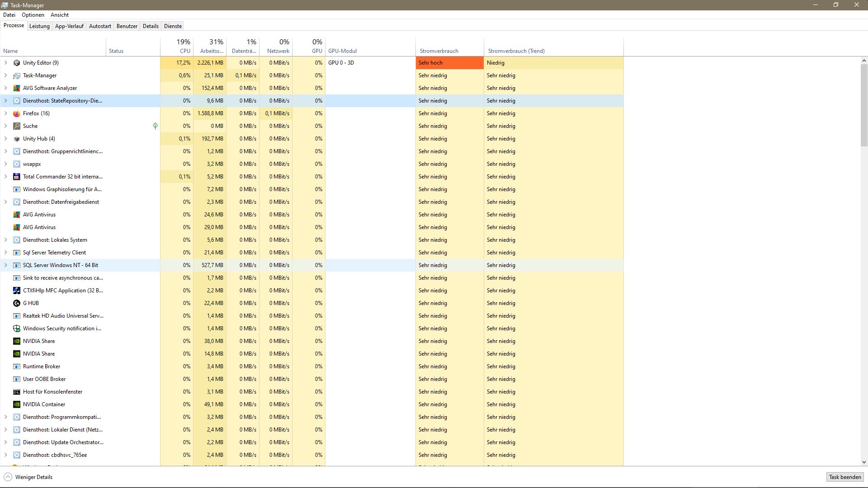The width and height of the screenshot is (868, 488).
Task: Click the Unity Editor application icon
Action: click(x=17, y=62)
